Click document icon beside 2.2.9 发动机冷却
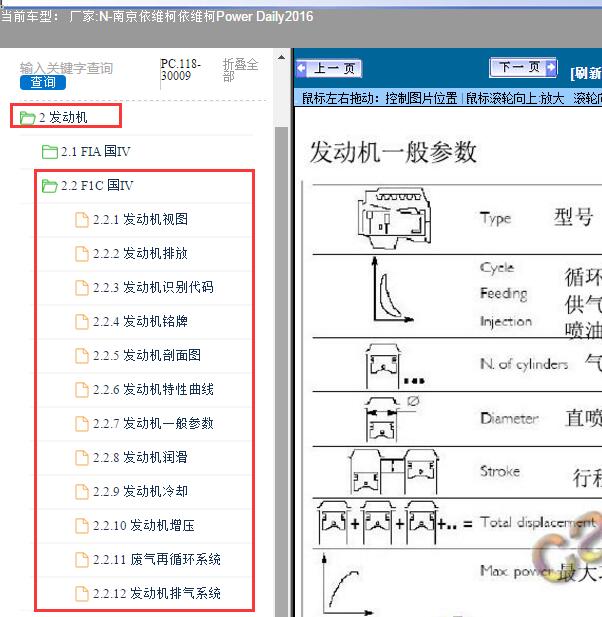This screenshot has height=617, width=602. click(81, 492)
